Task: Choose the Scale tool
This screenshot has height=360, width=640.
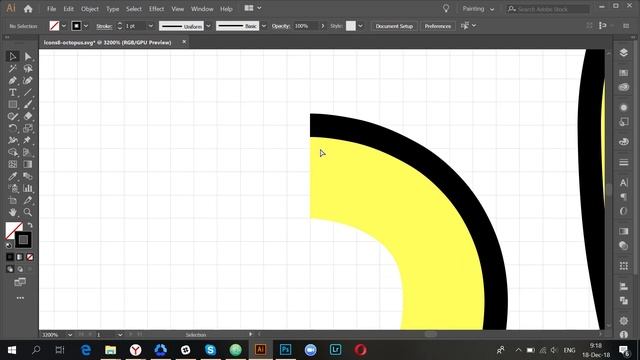Action: 28,128
